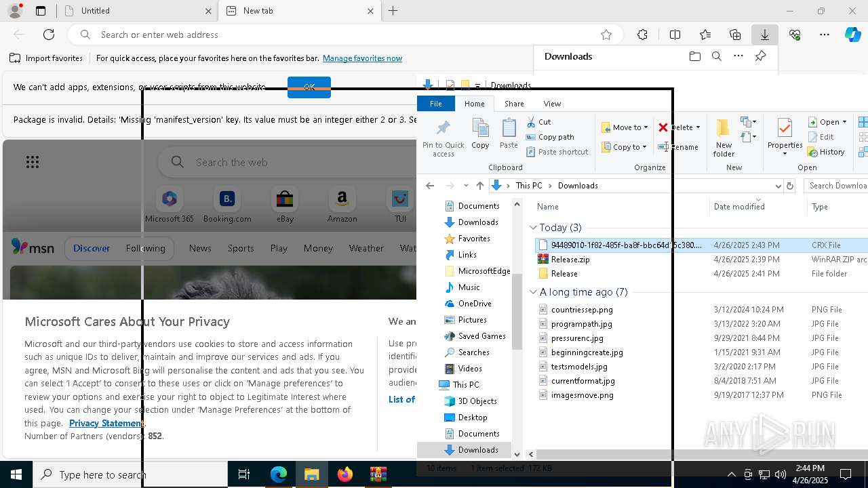This screenshot has width=868, height=488.
Task: Click the Paste ribbon button
Action: click(x=509, y=134)
